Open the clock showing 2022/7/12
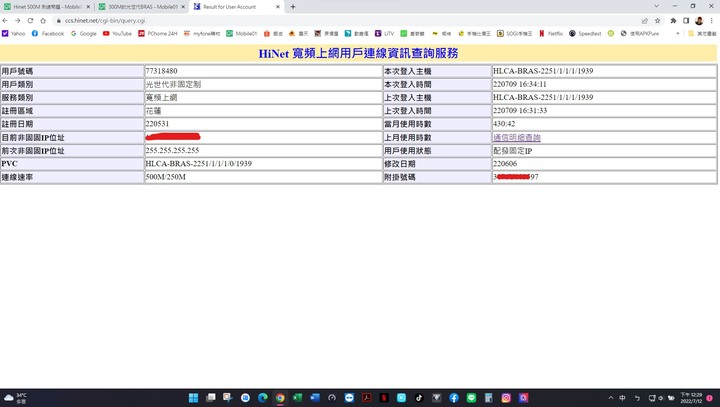This screenshot has width=720, height=407. pyautogui.click(x=691, y=398)
